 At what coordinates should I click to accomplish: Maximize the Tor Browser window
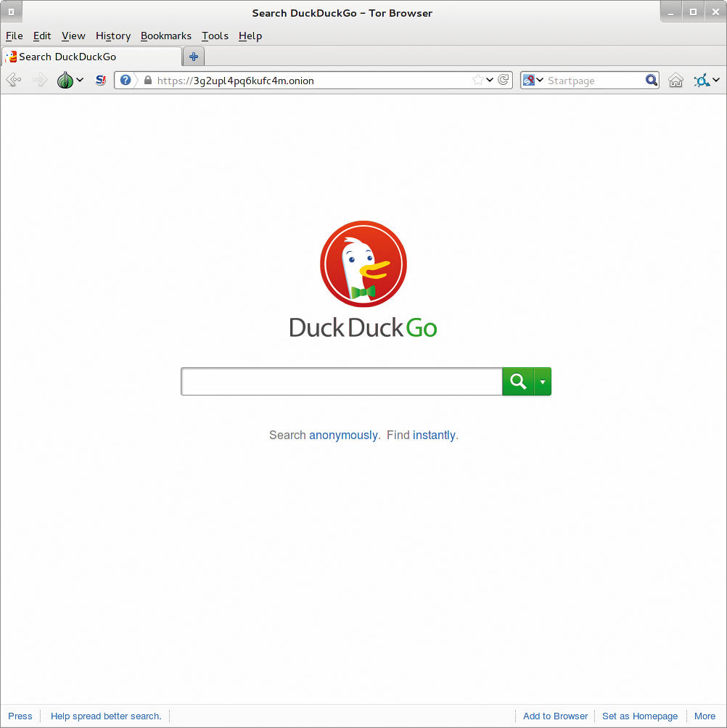point(693,12)
